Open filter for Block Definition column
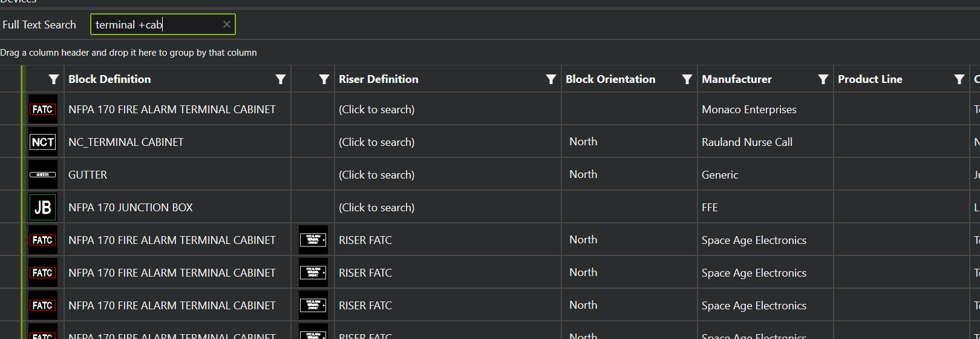The width and height of the screenshot is (980, 339). pos(281,79)
